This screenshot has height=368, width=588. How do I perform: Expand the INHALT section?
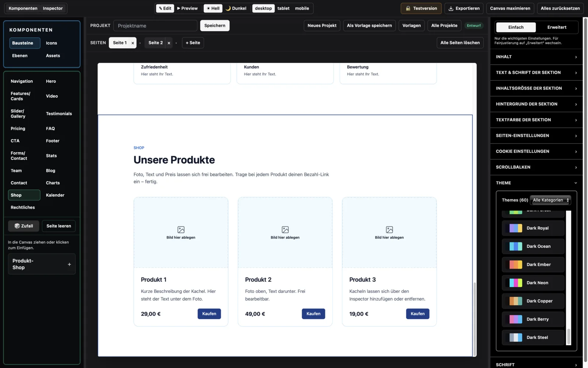(536, 57)
